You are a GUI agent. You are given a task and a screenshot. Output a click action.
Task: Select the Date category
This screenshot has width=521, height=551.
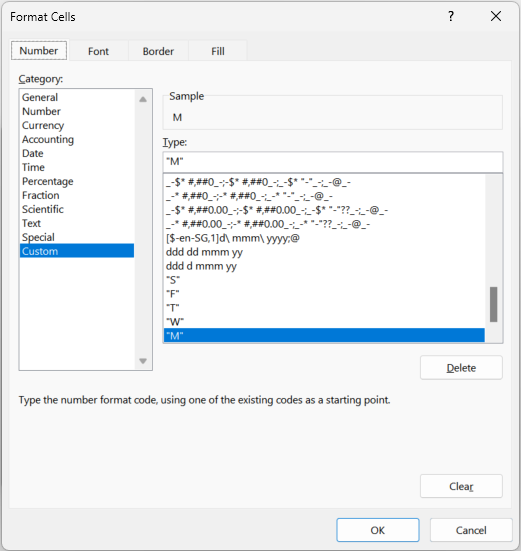tap(77, 154)
